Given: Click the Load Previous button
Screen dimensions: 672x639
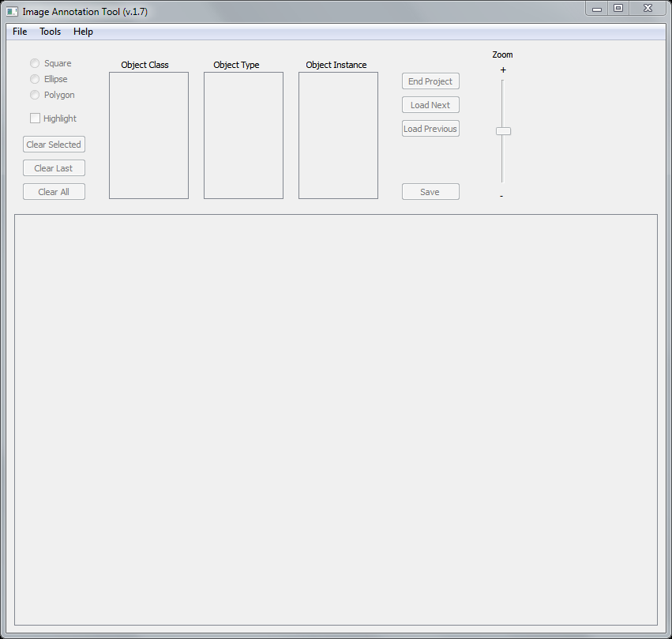Looking at the screenshot, I should pyautogui.click(x=430, y=129).
